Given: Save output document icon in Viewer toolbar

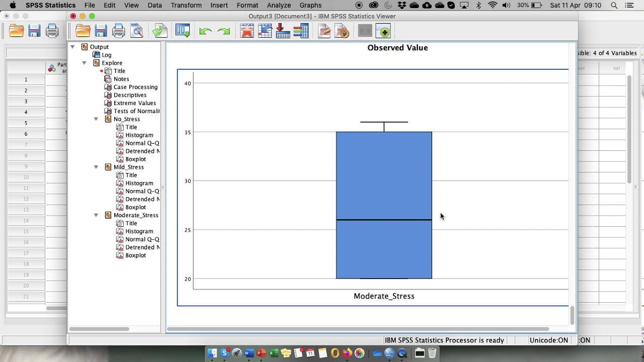Looking at the screenshot, I should point(101,31).
